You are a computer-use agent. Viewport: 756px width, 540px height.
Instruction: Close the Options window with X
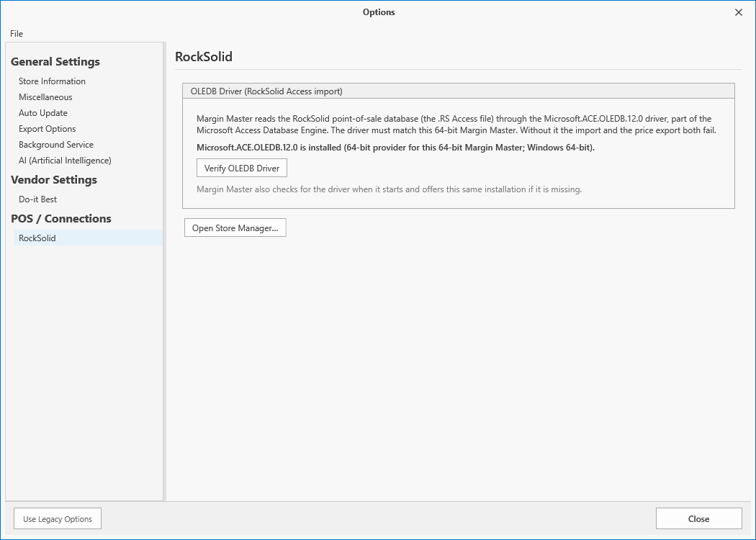[x=739, y=12]
